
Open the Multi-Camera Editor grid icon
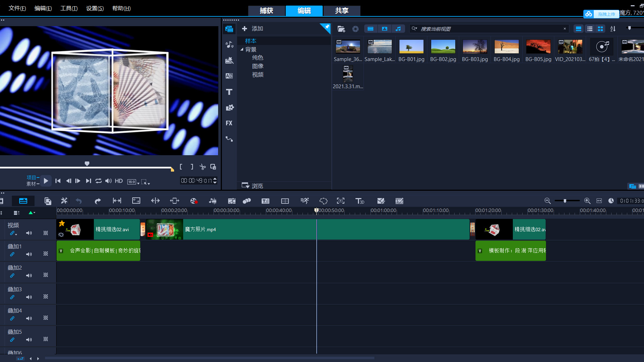[285, 201]
